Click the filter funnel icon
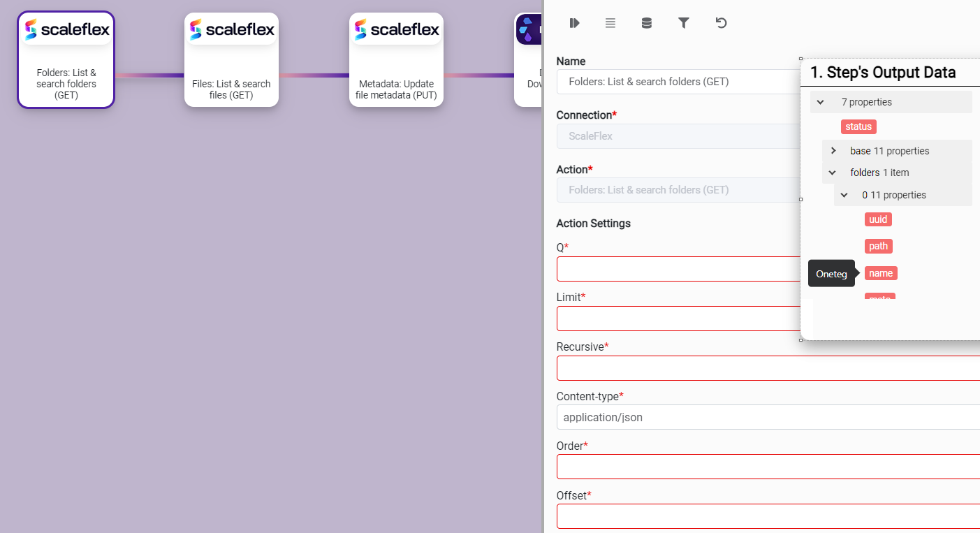This screenshot has height=533, width=980. tap(684, 23)
